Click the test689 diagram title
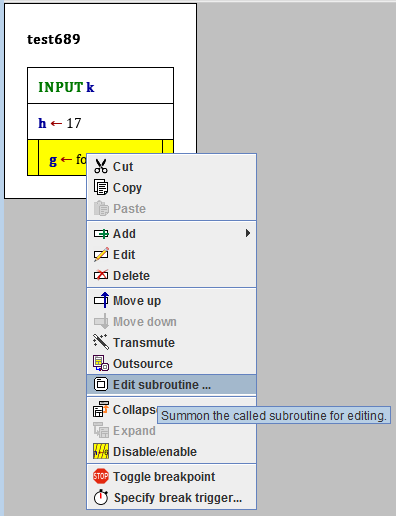 click(x=54, y=39)
